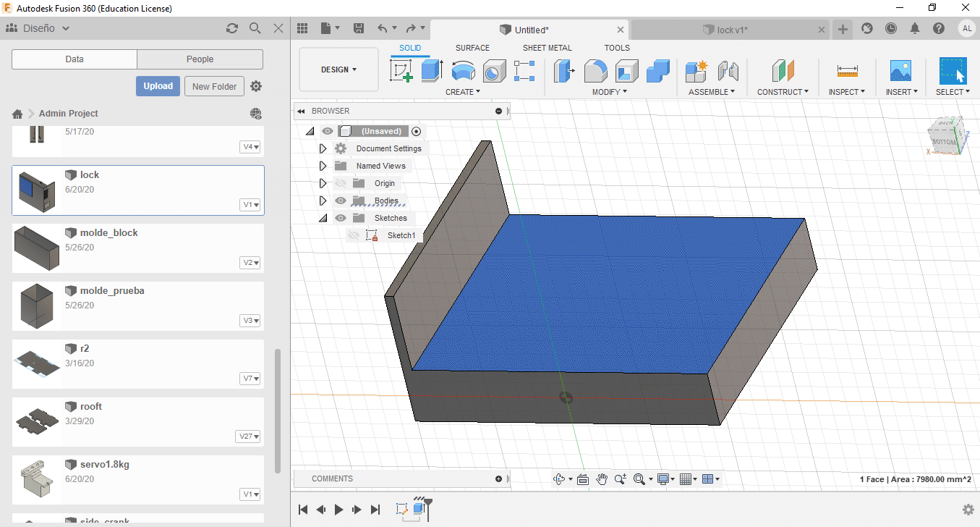Click the Create Sketch tool icon
This screenshot has height=527, width=980.
point(401,71)
